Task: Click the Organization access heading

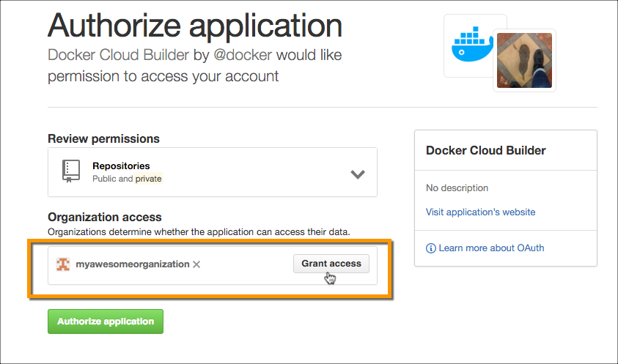Action: pyautogui.click(x=105, y=218)
